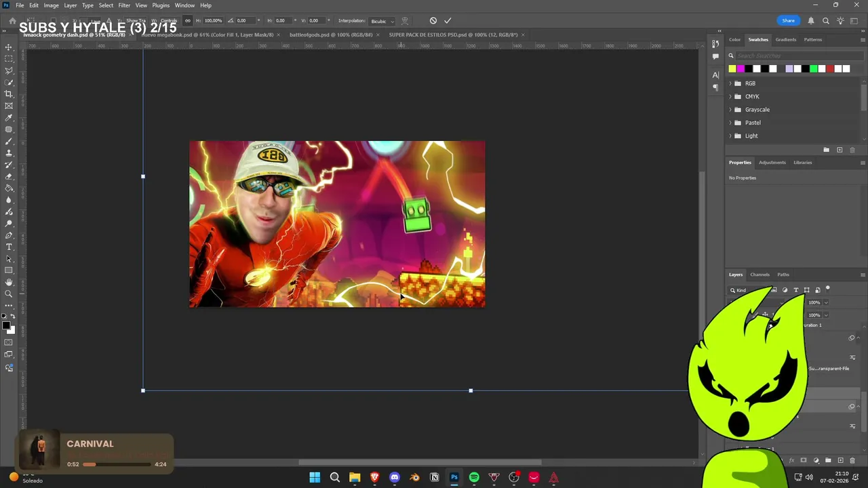The height and width of the screenshot is (488, 868).
Task: Open the Windows Start menu
Action: click(x=315, y=478)
